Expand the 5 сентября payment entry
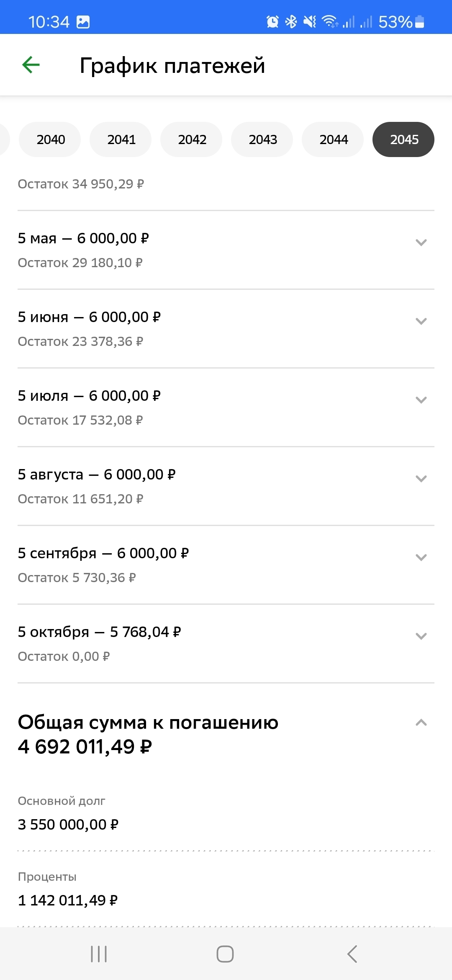This screenshot has height=980, width=452. [x=421, y=557]
